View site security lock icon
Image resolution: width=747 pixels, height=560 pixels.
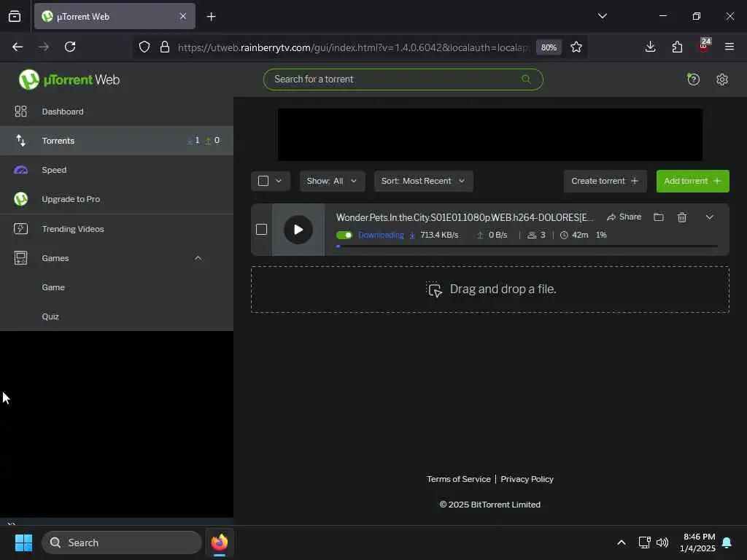165,47
